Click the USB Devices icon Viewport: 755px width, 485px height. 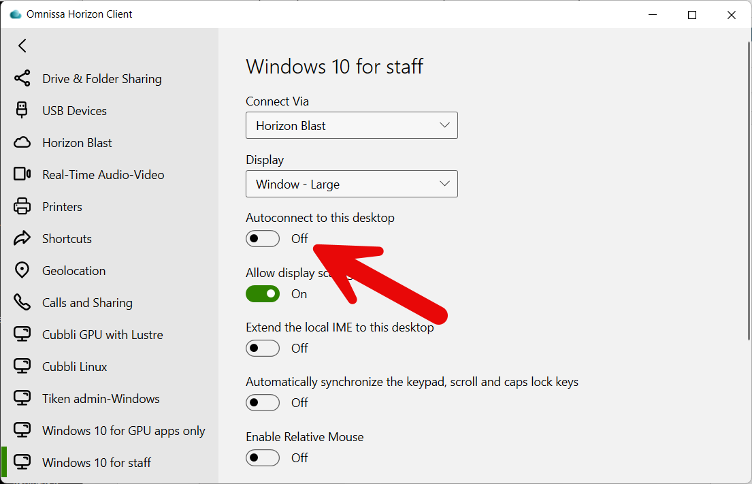(x=22, y=111)
